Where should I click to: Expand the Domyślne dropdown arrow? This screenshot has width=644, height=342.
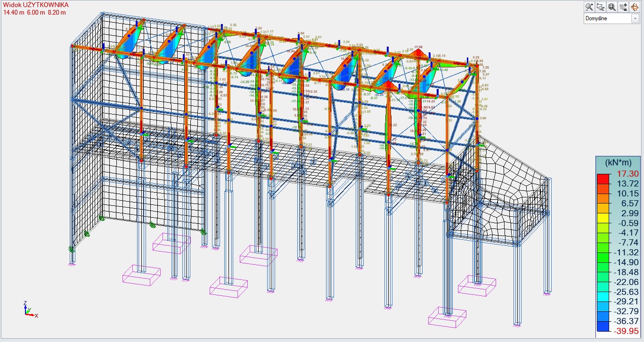point(635,19)
